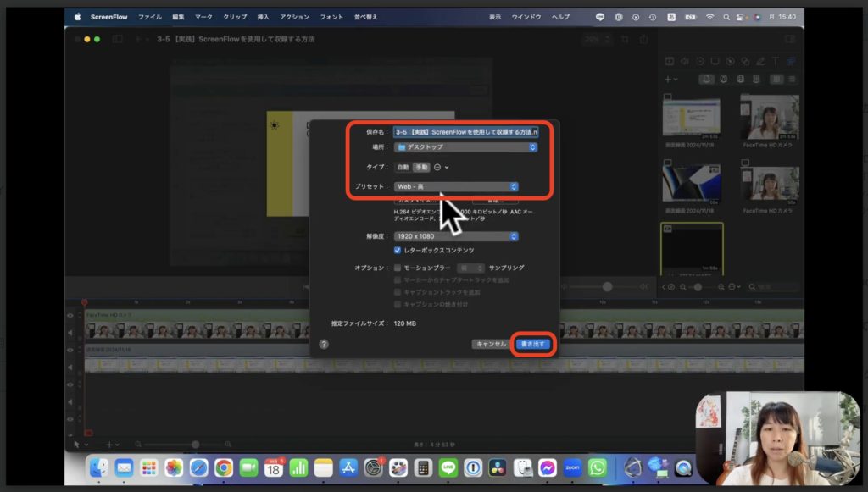This screenshot has width=868, height=492.
Task: Click the text properties T icon
Action: click(775, 61)
